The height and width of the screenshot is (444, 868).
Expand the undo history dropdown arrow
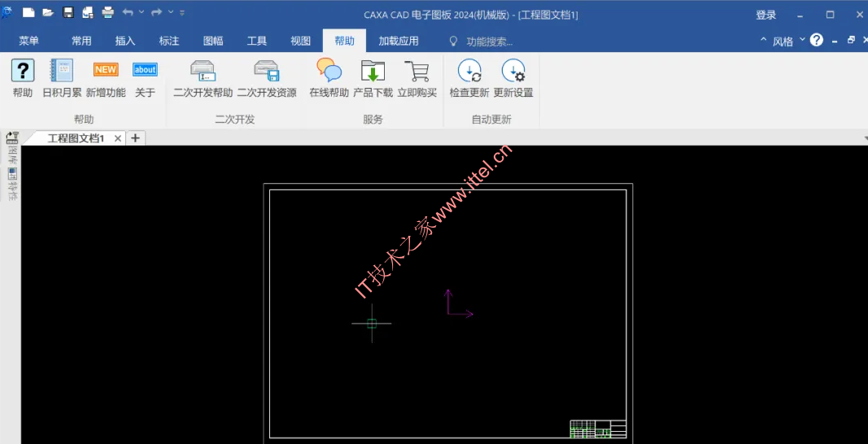(x=142, y=11)
